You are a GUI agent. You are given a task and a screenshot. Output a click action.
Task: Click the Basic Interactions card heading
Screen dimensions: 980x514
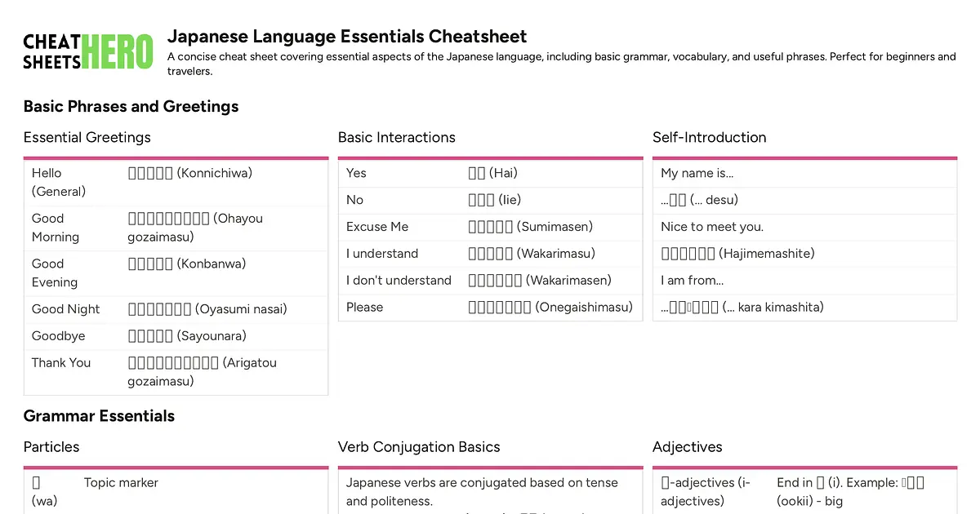point(396,137)
